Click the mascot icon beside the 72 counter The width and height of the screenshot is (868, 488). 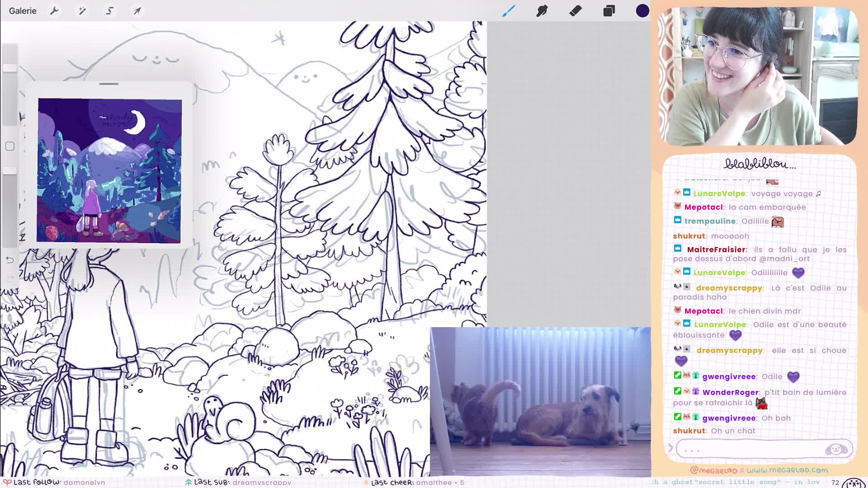(x=854, y=483)
